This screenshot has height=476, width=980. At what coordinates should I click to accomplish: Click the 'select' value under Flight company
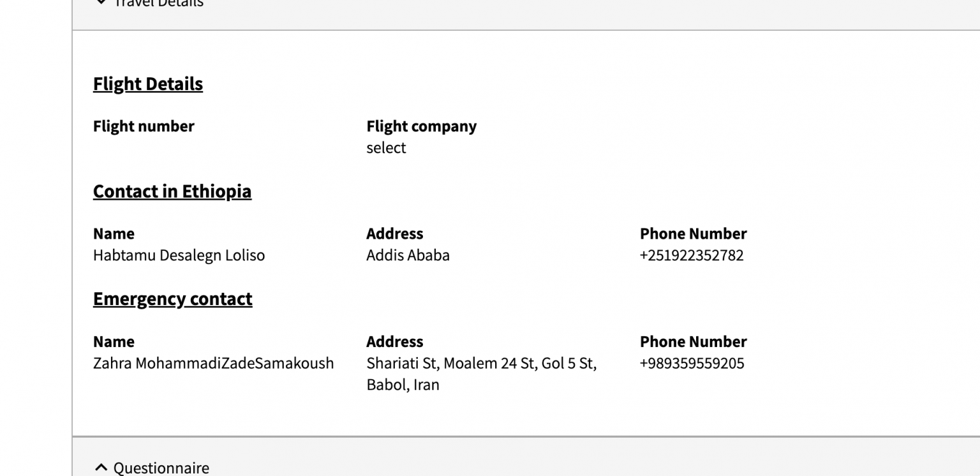[386, 147]
